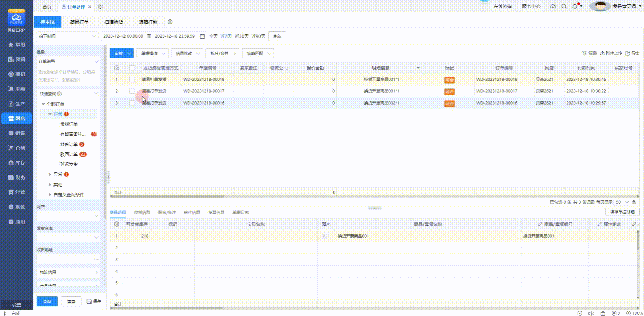Viewport: 644px width, 316px height.
Task: Tick checkbox for order WD-20231218-00016
Action: point(132,103)
